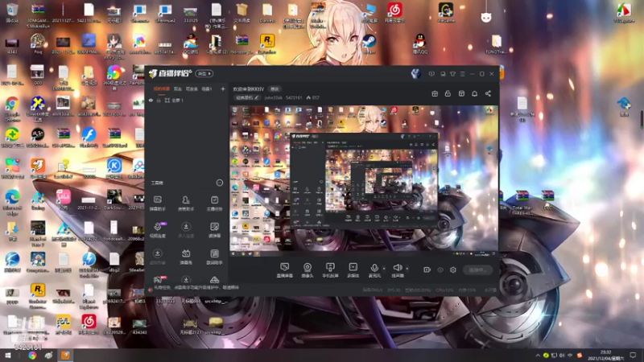Image resolution: width=644 pixels, height=362 pixels.
Task: Open the 歌词助手 lyrics tool
Action: (x=214, y=257)
